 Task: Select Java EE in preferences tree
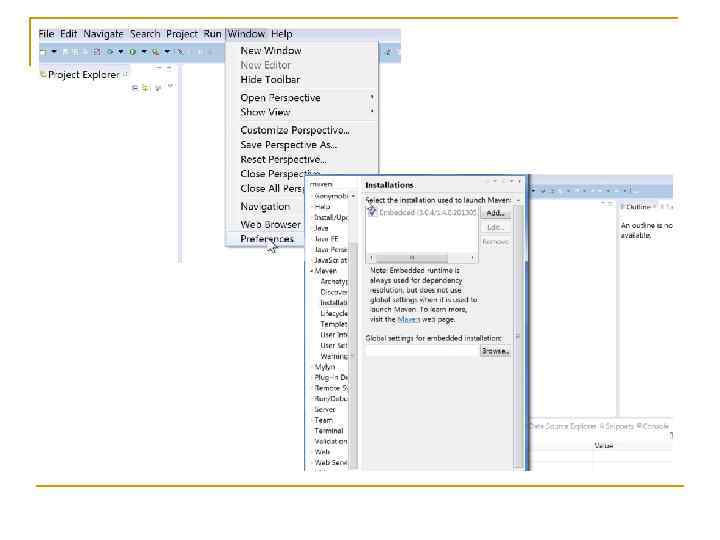326,239
